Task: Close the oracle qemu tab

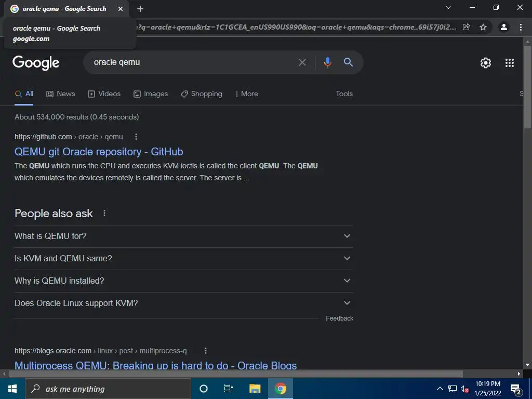Action: pyautogui.click(x=121, y=9)
